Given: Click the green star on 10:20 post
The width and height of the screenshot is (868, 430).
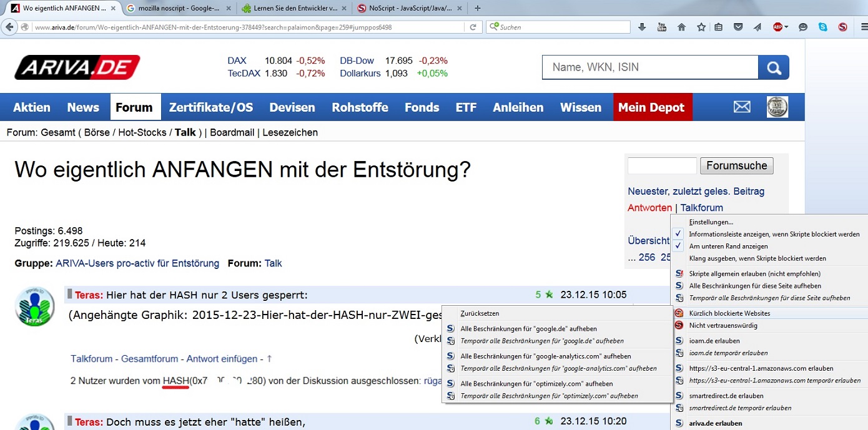Looking at the screenshot, I should coord(549,421).
